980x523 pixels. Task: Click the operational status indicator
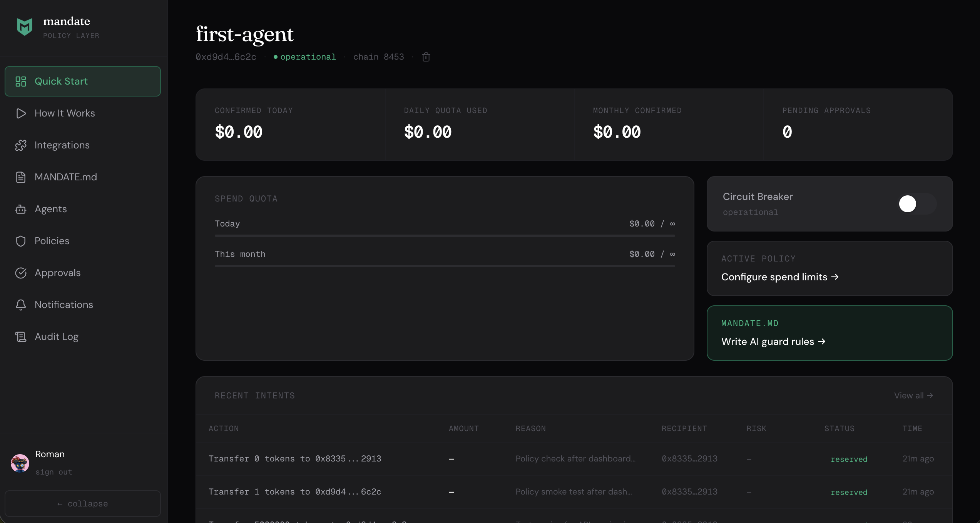304,57
